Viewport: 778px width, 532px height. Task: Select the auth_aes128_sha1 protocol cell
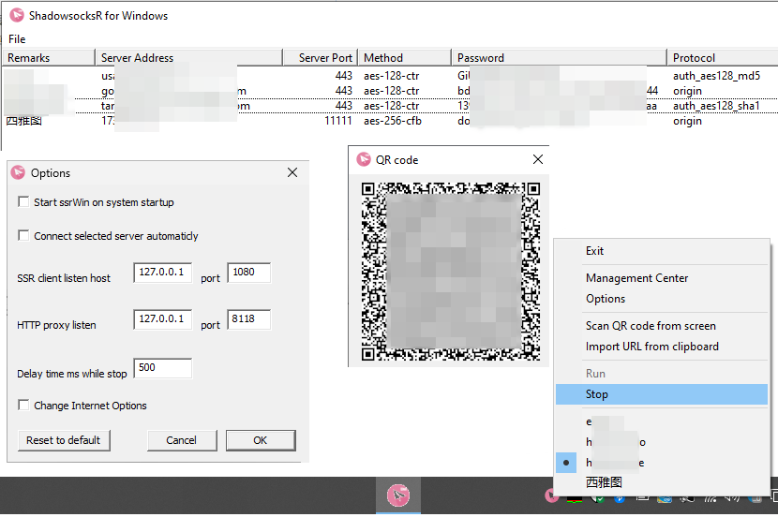click(x=716, y=106)
